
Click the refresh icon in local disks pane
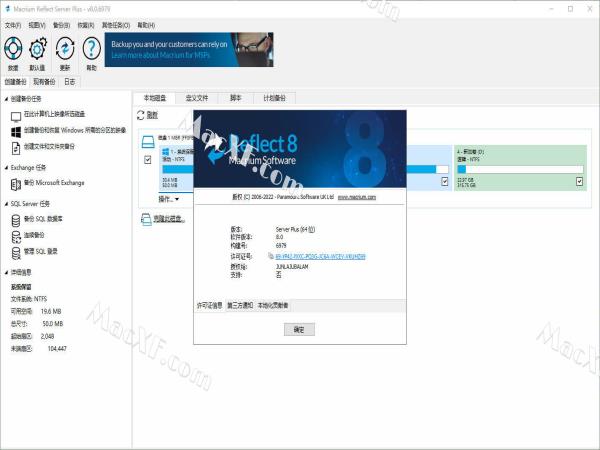pyautogui.click(x=140, y=115)
